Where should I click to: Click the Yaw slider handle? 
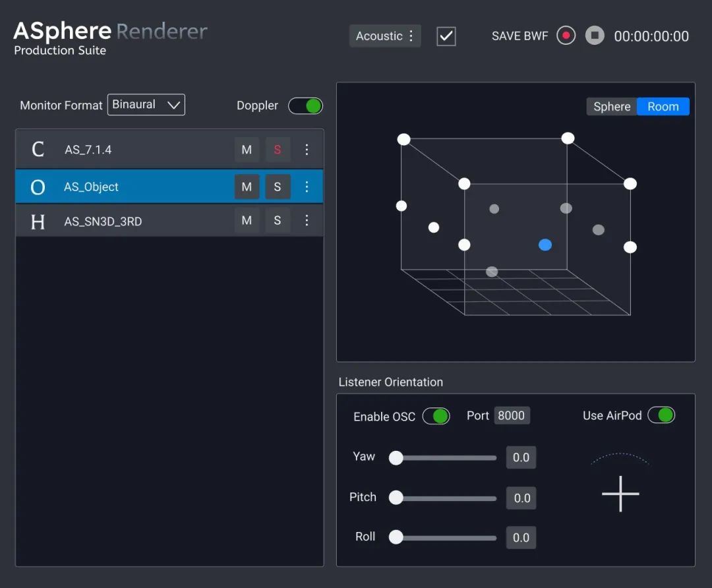coord(396,458)
